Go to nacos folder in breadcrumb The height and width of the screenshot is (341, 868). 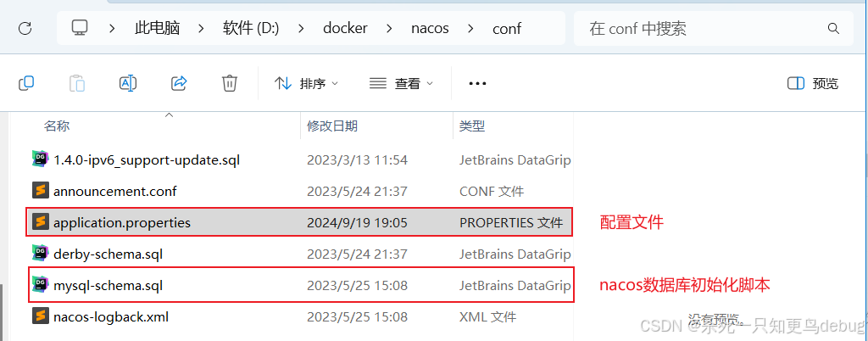[430, 28]
